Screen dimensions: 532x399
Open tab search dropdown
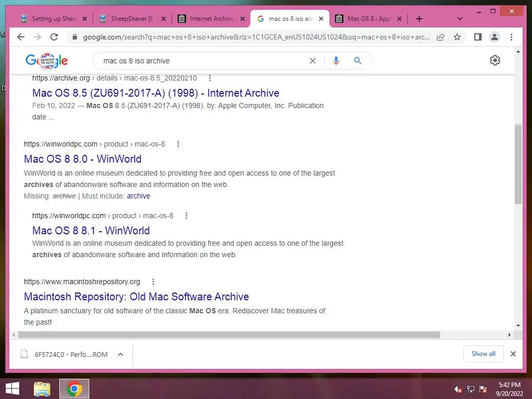pyautogui.click(x=460, y=19)
